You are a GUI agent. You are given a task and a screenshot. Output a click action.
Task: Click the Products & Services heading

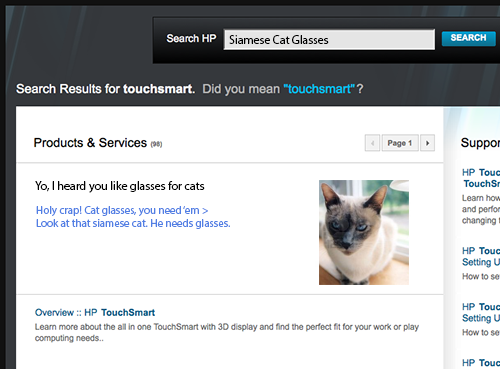90,143
